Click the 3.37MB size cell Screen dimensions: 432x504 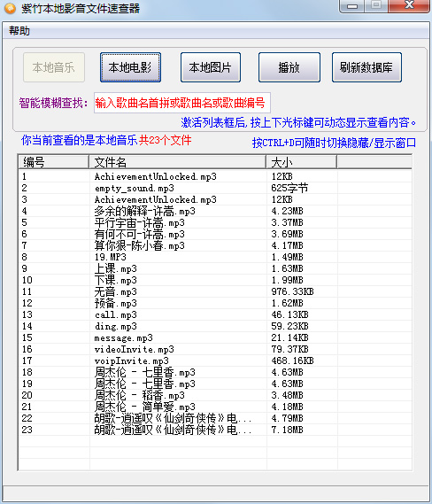(x=287, y=222)
